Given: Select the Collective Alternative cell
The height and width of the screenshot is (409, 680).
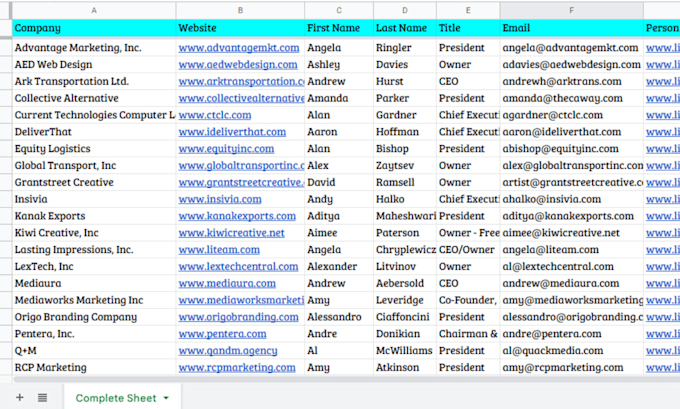Looking at the screenshot, I should point(94,98).
